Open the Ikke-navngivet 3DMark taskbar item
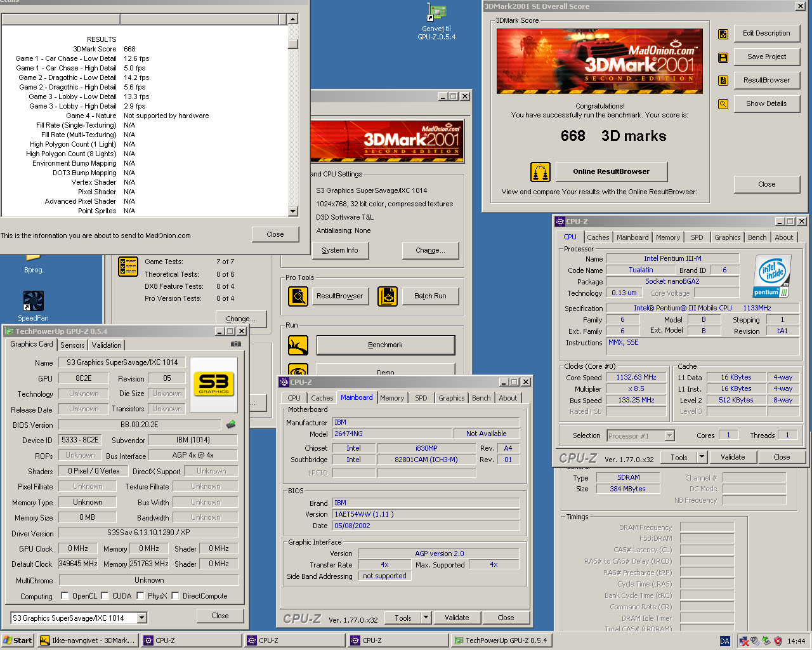This screenshot has width=812, height=650. pyautogui.click(x=88, y=640)
